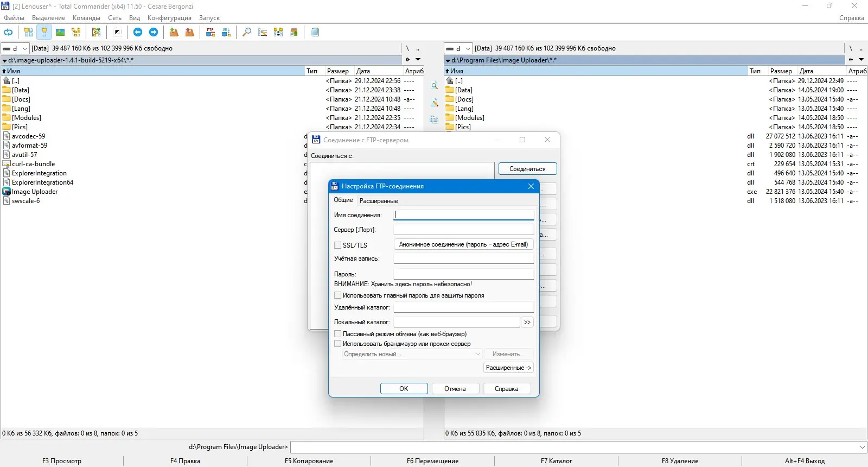Open the Файлы menu
Viewport: 868px width, 467px height.
click(14, 18)
